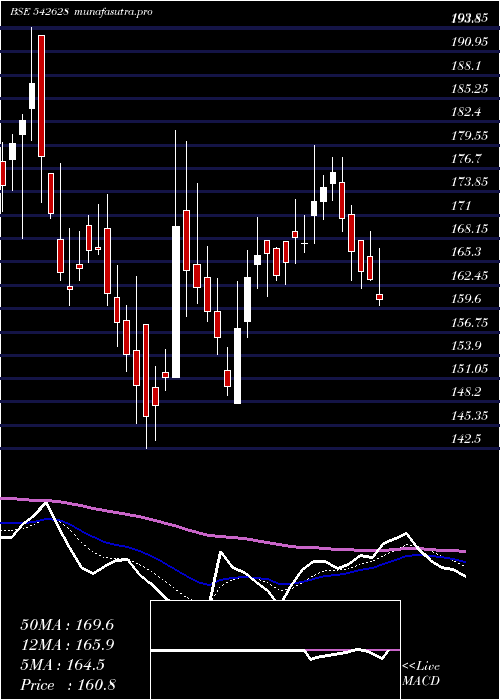Screen dimensions: 500x700
Task: Click the 188.1 price axis label
Action: pos(467,66)
